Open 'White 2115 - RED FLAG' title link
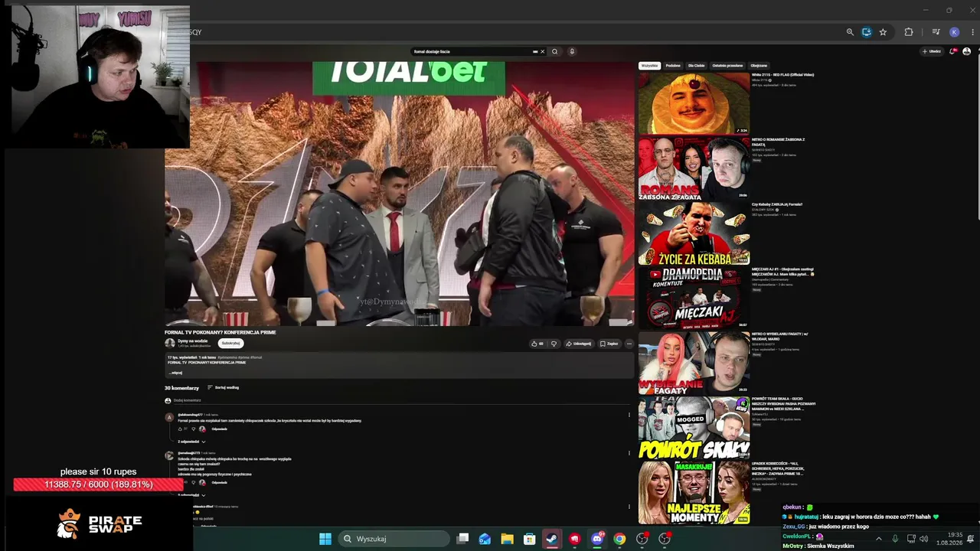The height and width of the screenshot is (551, 980). (782, 75)
